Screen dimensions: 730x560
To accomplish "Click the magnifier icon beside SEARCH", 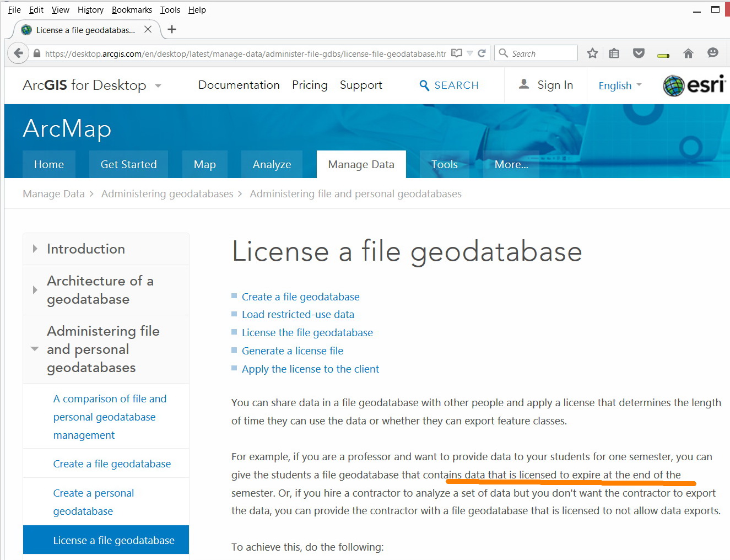I will (x=424, y=85).
